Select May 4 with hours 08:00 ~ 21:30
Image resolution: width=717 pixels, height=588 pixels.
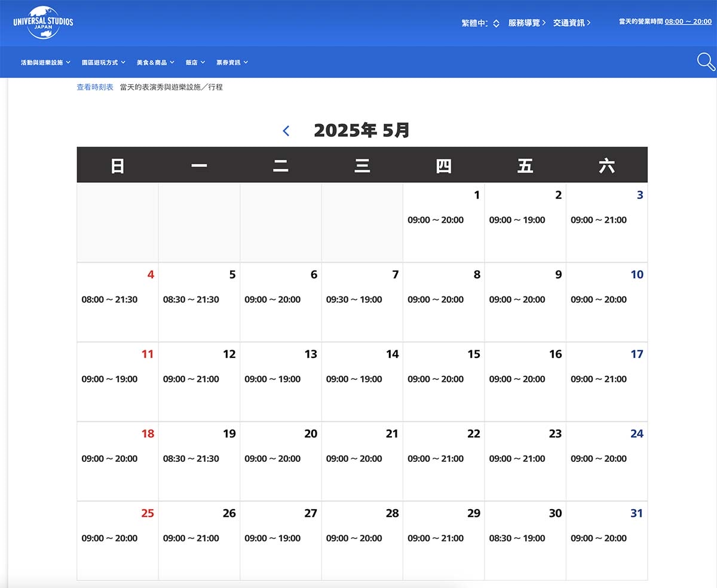pos(118,302)
